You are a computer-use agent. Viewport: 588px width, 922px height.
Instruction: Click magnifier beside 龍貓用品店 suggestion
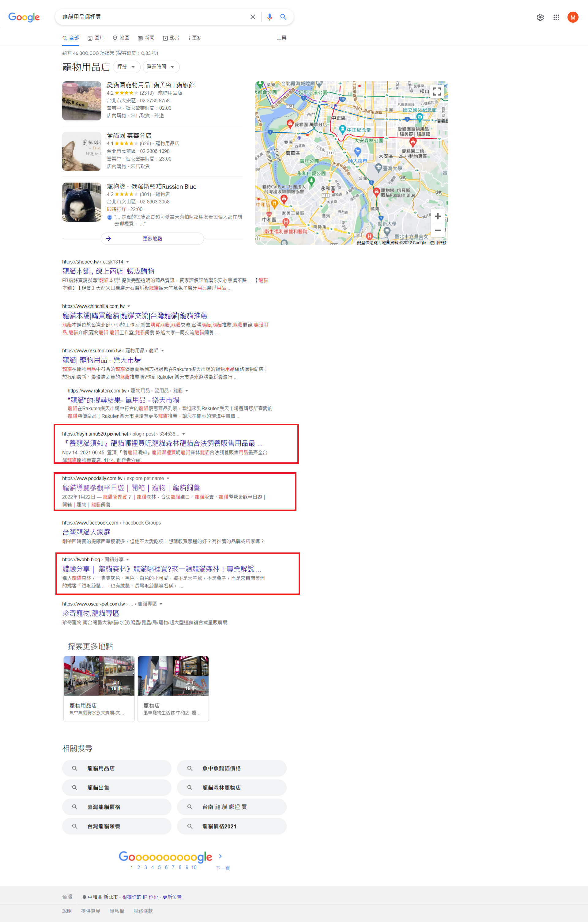coord(75,768)
